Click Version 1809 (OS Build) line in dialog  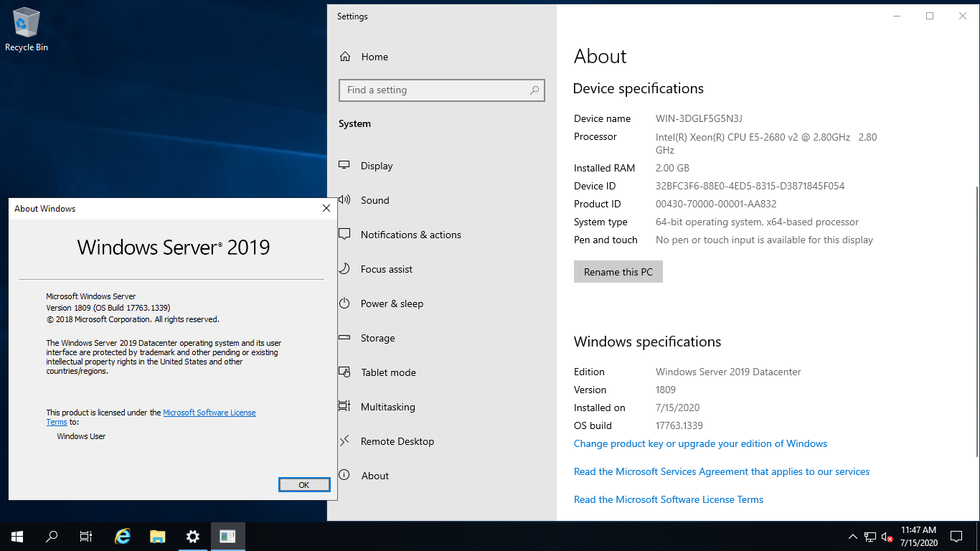[x=108, y=308]
